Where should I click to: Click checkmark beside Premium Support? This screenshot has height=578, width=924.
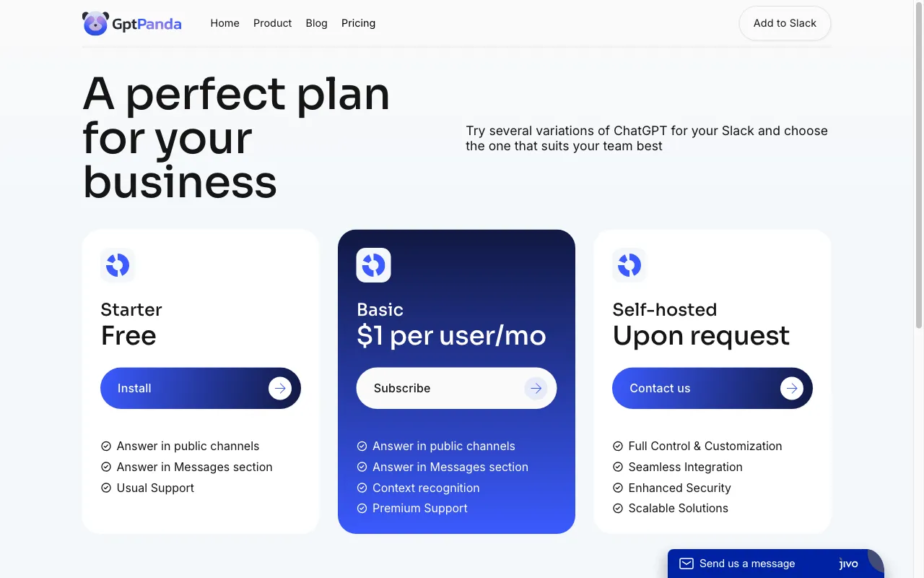[x=362, y=509]
